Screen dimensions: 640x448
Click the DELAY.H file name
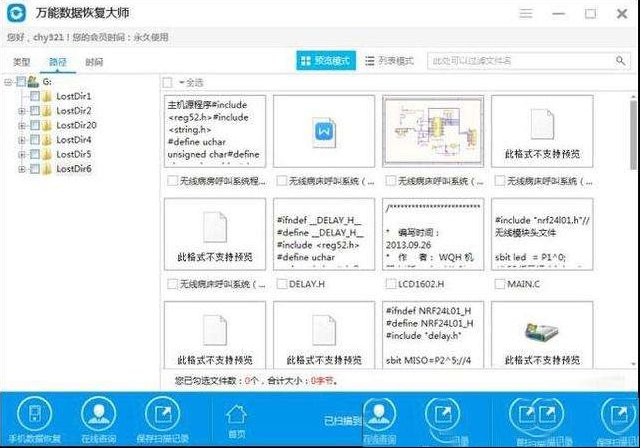(307, 284)
